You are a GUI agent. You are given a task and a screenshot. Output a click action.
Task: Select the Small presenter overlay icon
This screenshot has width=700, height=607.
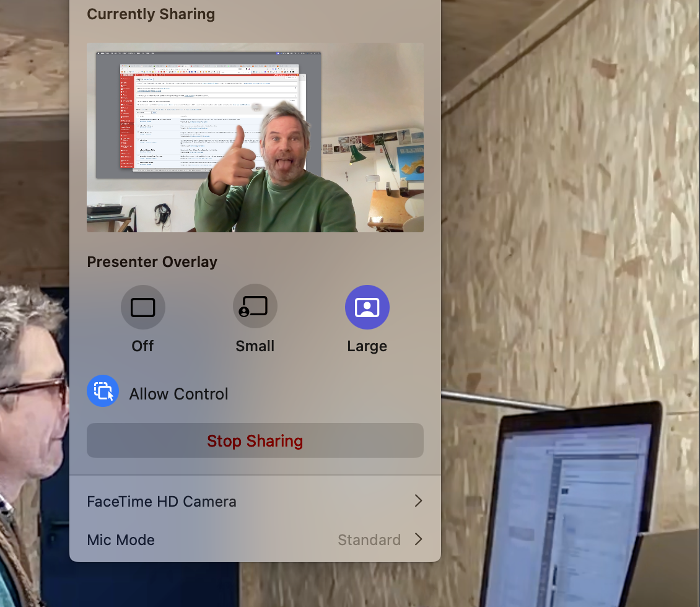pos(255,307)
